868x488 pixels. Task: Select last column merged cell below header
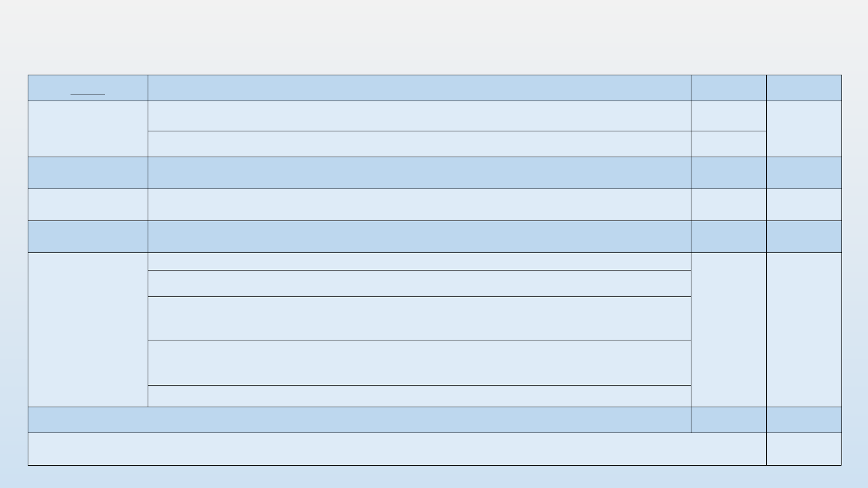click(804, 128)
